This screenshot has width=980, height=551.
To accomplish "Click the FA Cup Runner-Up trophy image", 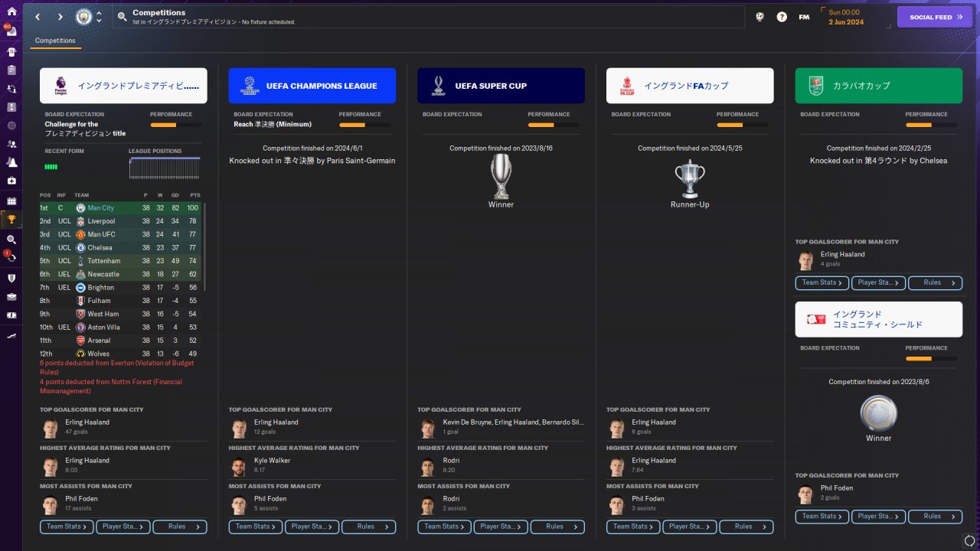I will (690, 179).
